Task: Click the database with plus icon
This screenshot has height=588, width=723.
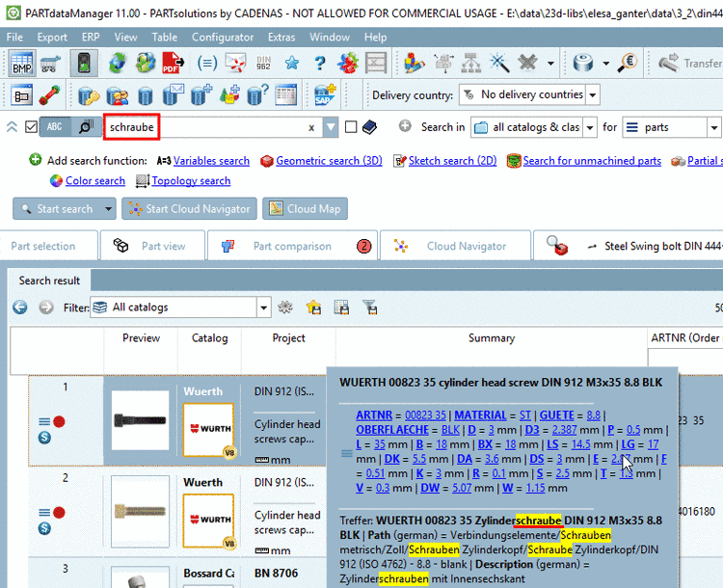Action: (201, 95)
